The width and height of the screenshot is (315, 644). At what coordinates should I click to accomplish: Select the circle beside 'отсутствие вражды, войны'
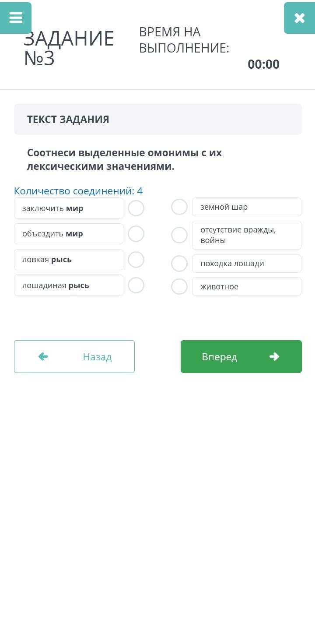[179, 235]
